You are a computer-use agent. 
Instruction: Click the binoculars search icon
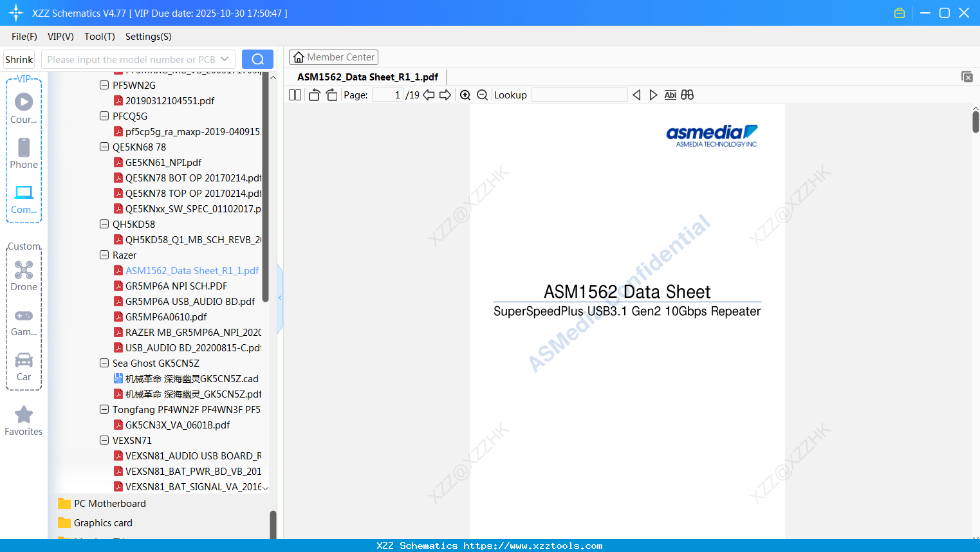687,95
